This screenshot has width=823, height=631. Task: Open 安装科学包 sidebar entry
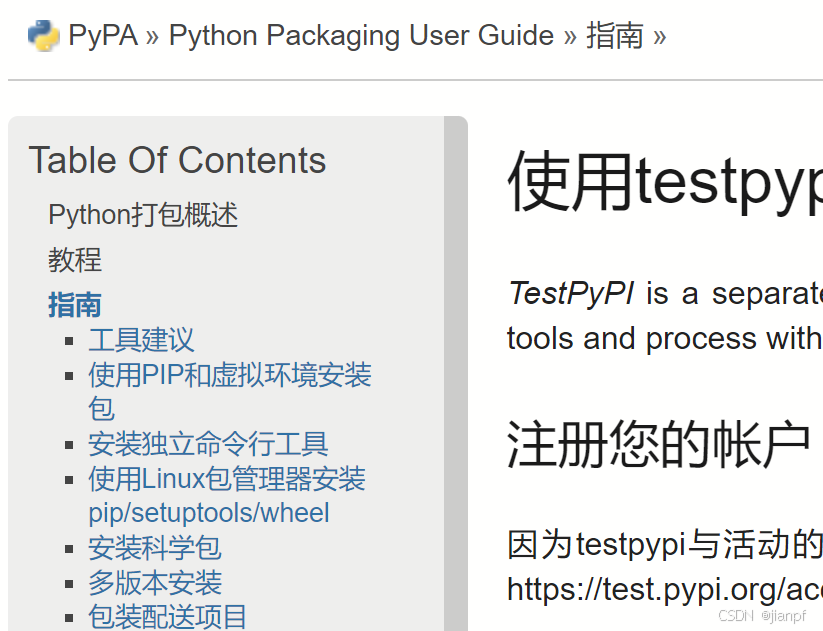155,548
